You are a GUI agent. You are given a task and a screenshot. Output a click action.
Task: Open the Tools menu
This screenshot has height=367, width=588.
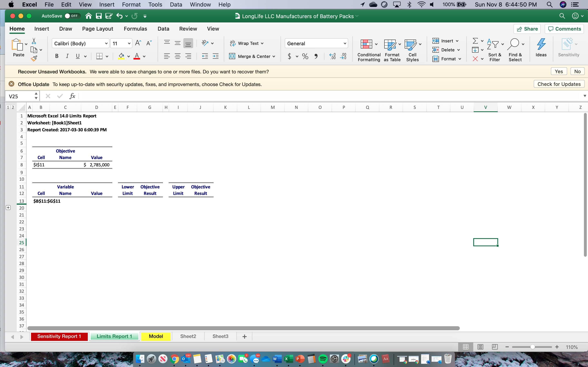[x=155, y=4]
